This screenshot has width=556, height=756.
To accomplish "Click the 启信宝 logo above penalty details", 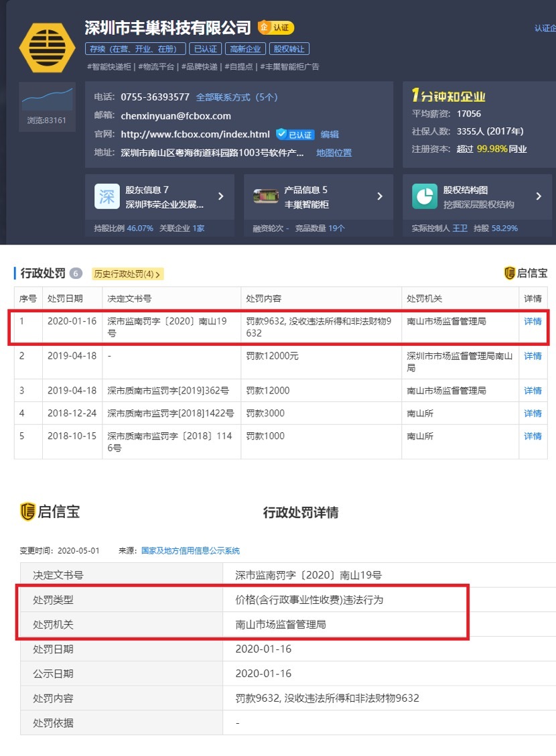I will (x=50, y=511).
